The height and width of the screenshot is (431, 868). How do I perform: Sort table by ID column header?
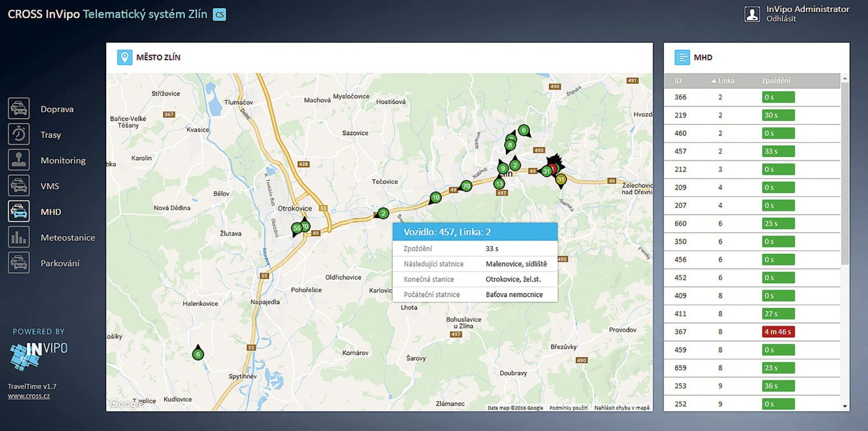(678, 81)
